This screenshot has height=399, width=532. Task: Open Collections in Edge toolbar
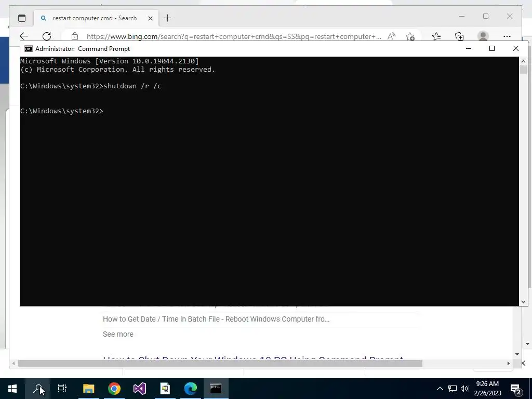[x=459, y=36]
